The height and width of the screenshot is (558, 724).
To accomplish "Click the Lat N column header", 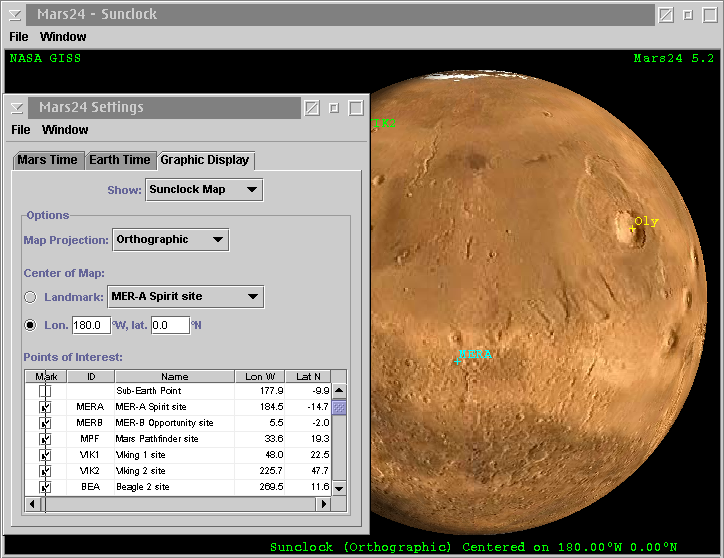I will [x=308, y=376].
